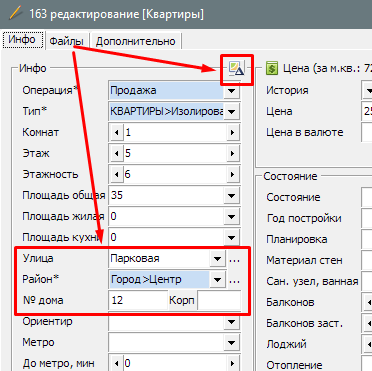Open Площадь кухни dropdown arrow

pos(231,238)
